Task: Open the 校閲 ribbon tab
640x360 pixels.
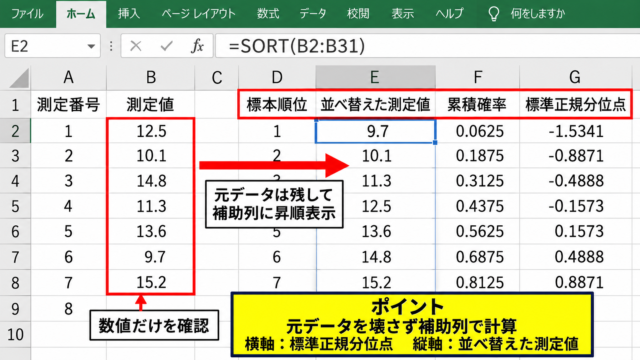Action: coord(358,14)
